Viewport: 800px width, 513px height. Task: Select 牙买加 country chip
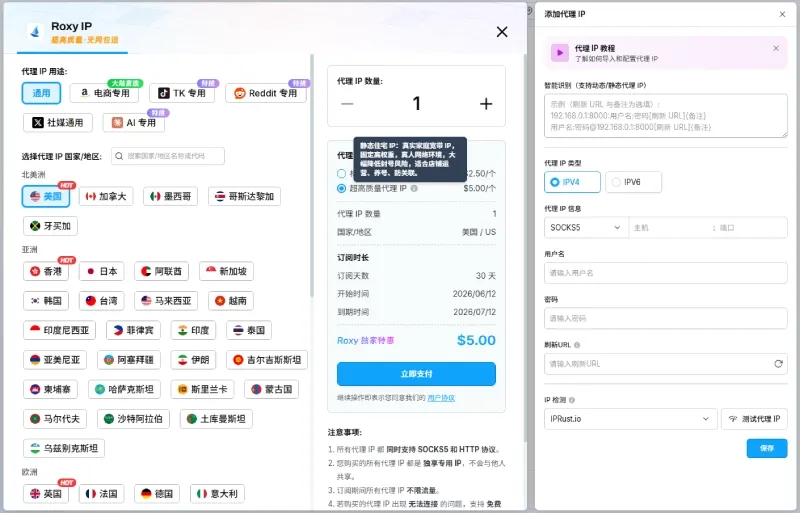tap(51, 226)
